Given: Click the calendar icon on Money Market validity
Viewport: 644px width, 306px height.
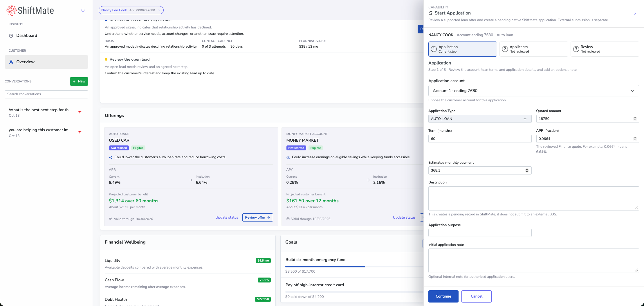Looking at the screenshot, I should click(x=288, y=219).
